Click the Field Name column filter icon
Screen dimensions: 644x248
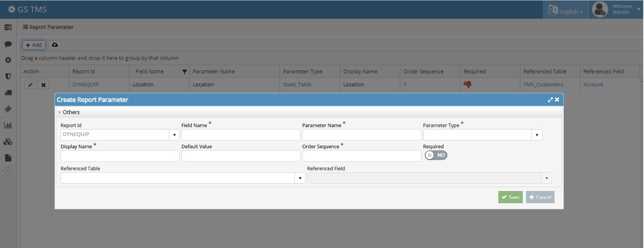[x=184, y=72]
